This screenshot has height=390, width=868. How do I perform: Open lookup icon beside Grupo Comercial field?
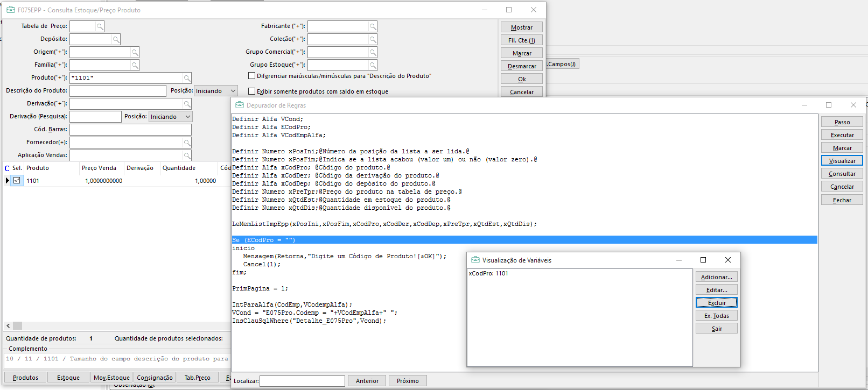373,52
